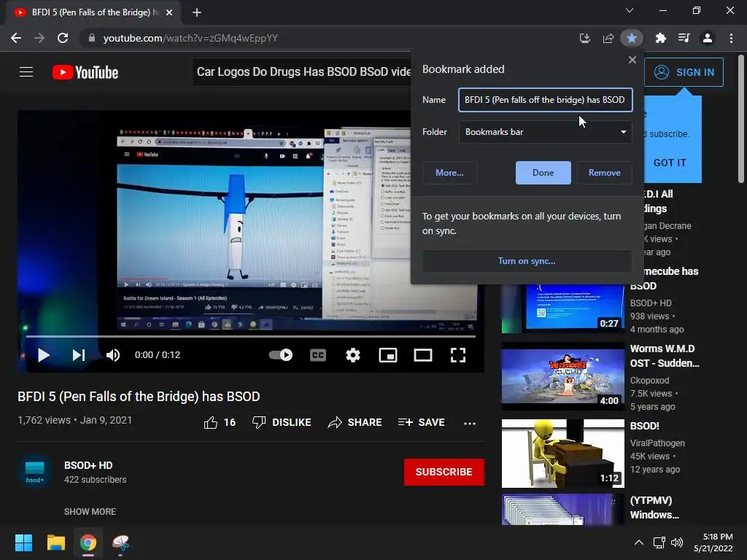Open BSOD! ViralPathogen video thumbnail
747x560 pixels.
[x=562, y=454]
